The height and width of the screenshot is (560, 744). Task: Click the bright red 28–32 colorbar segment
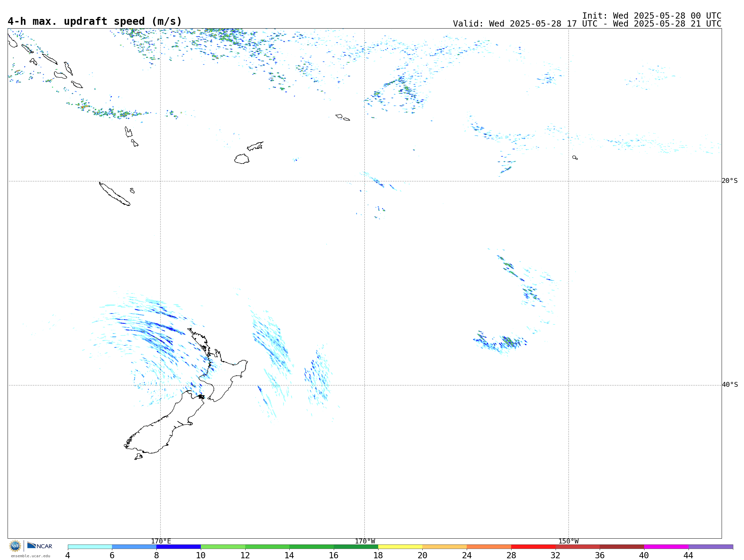pyautogui.click(x=533, y=547)
